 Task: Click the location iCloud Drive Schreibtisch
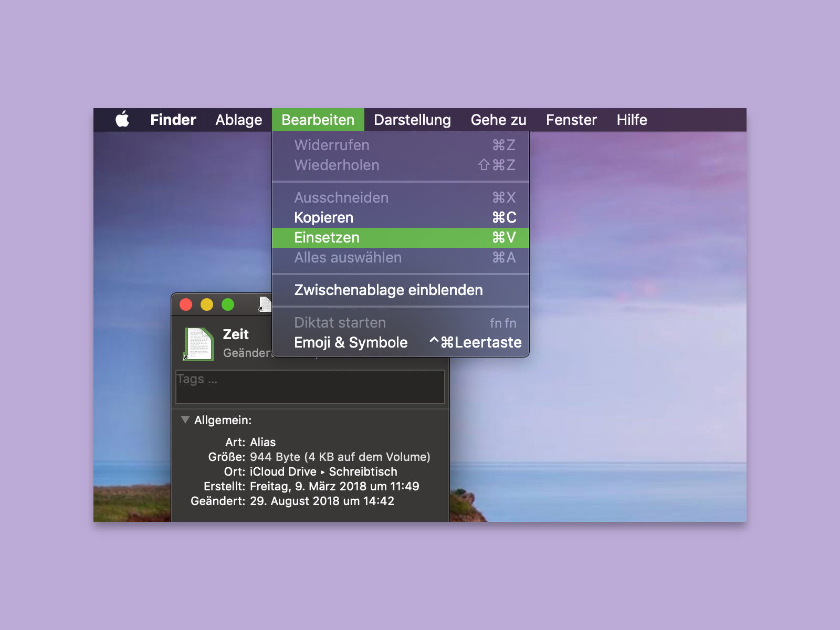323,471
